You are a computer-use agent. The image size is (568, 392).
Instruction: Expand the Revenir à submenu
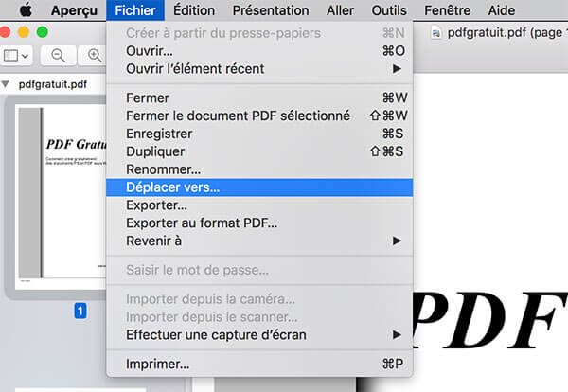point(259,241)
